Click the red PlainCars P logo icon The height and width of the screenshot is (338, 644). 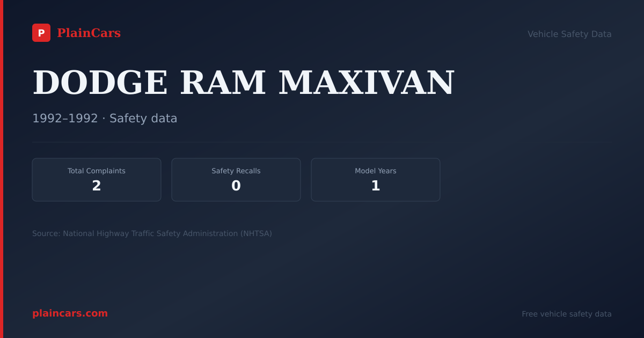pyautogui.click(x=41, y=33)
